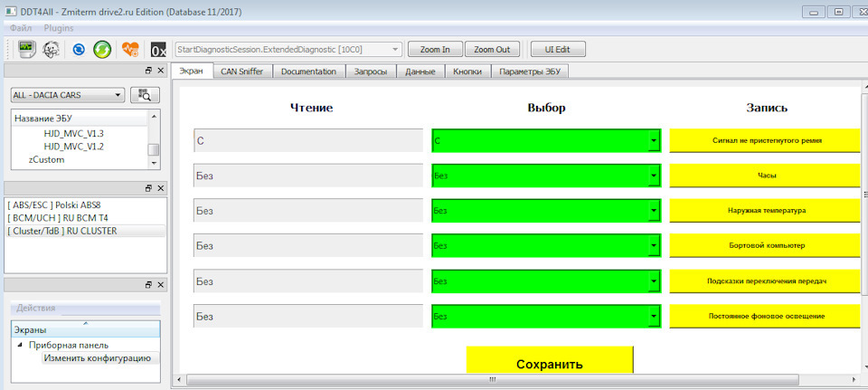Open the gear shift hints choice dropdown
This screenshot has height=390, width=868.
click(x=655, y=281)
